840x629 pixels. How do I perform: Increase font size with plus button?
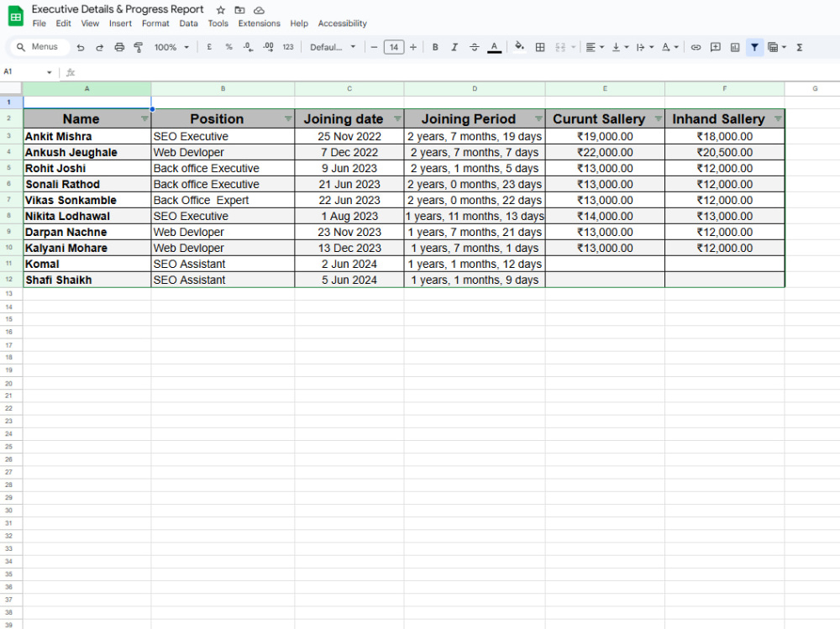(413, 47)
